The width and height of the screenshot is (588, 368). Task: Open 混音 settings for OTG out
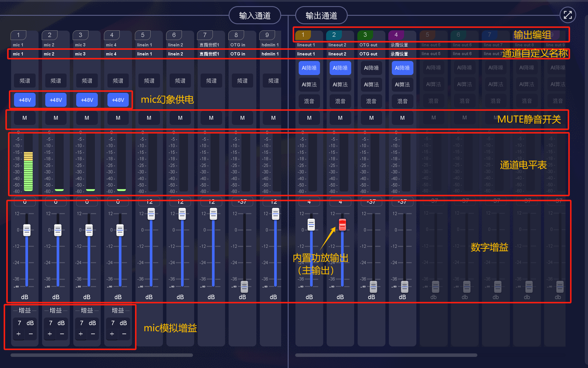(x=371, y=101)
